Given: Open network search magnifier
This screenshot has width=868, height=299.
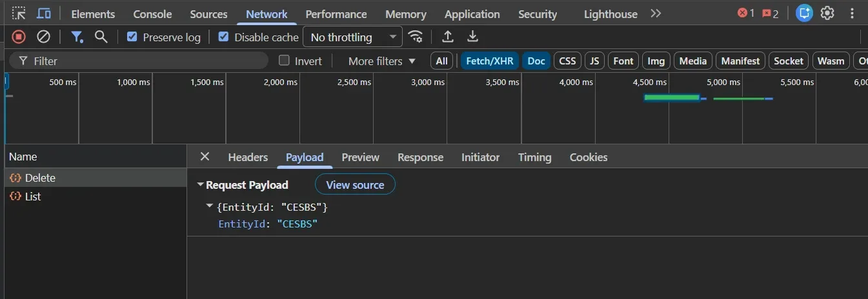Looking at the screenshot, I should point(101,37).
